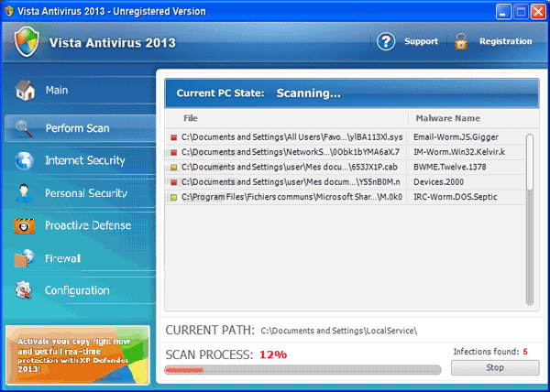The height and width of the screenshot is (392, 550).
Task: Click the title bar shield icon
Action: (x=9, y=11)
